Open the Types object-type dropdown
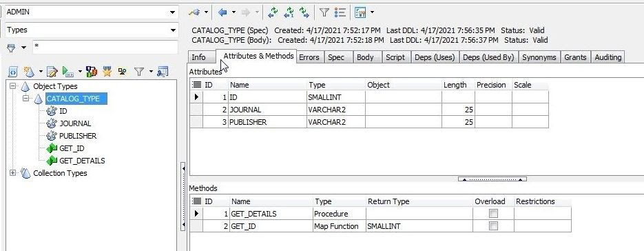This screenshot has height=251, width=644. point(173,30)
